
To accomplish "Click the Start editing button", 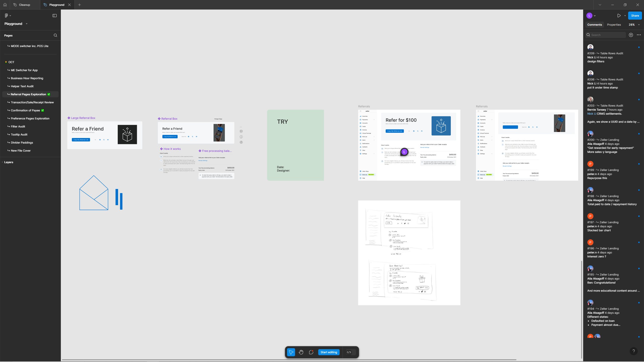I will (329, 352).
